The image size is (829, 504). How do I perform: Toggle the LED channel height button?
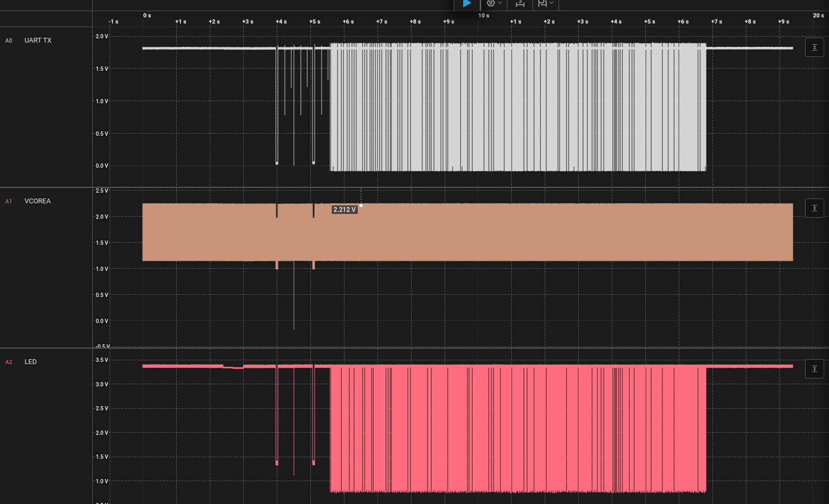[x=814, y=368]
